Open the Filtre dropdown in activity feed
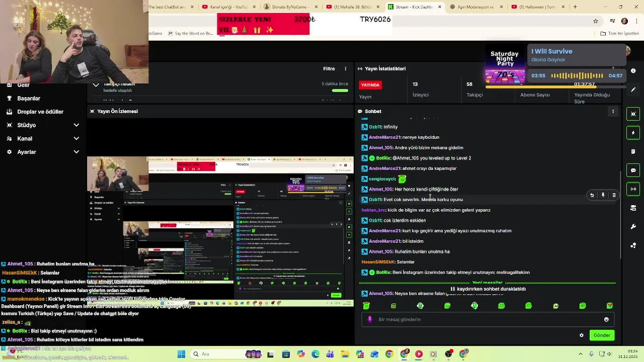This screenshot has width=644, height=362. (329, 68)
